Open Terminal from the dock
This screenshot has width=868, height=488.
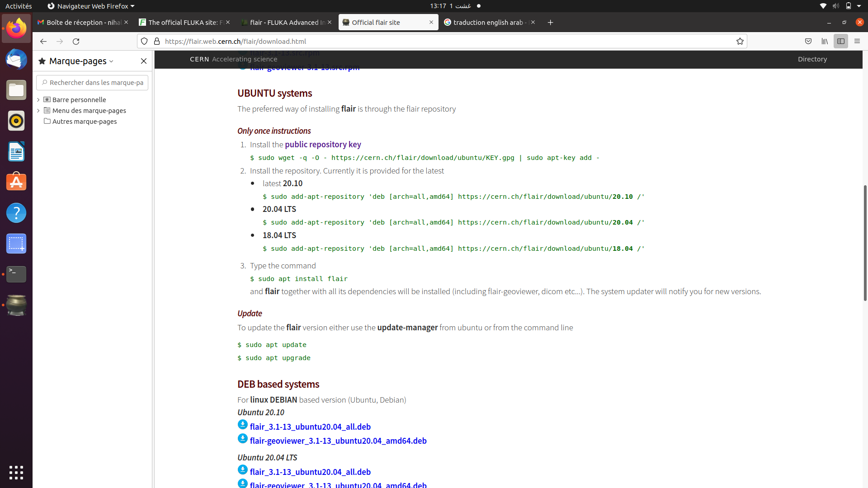point(16,274)
